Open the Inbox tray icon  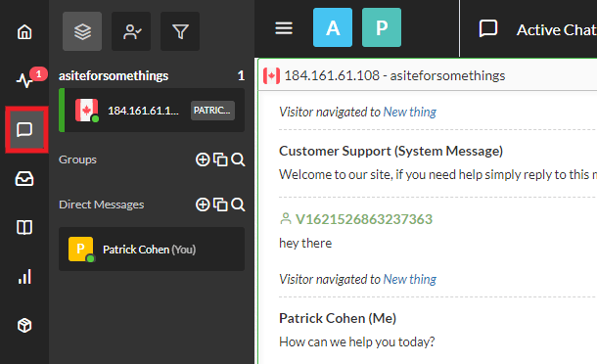[x=24, y=178]
